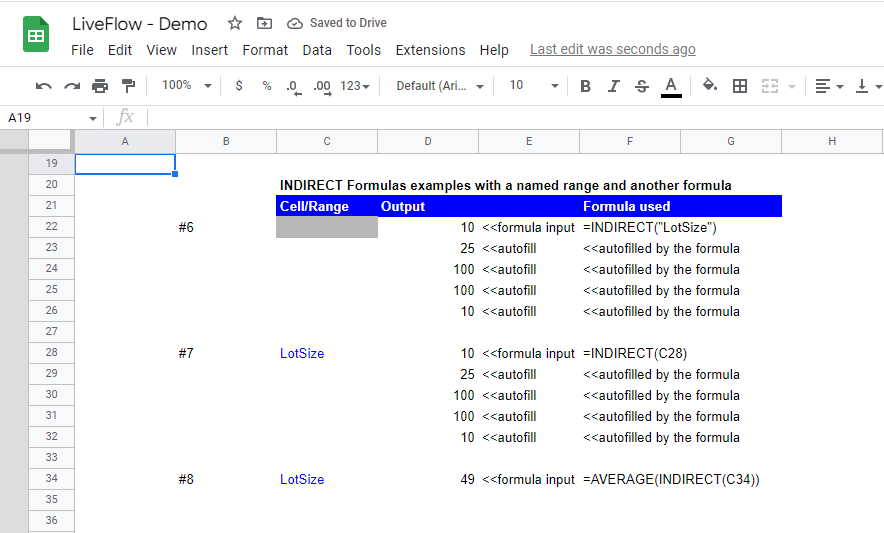Open the Insert menu

coord(209,50)
